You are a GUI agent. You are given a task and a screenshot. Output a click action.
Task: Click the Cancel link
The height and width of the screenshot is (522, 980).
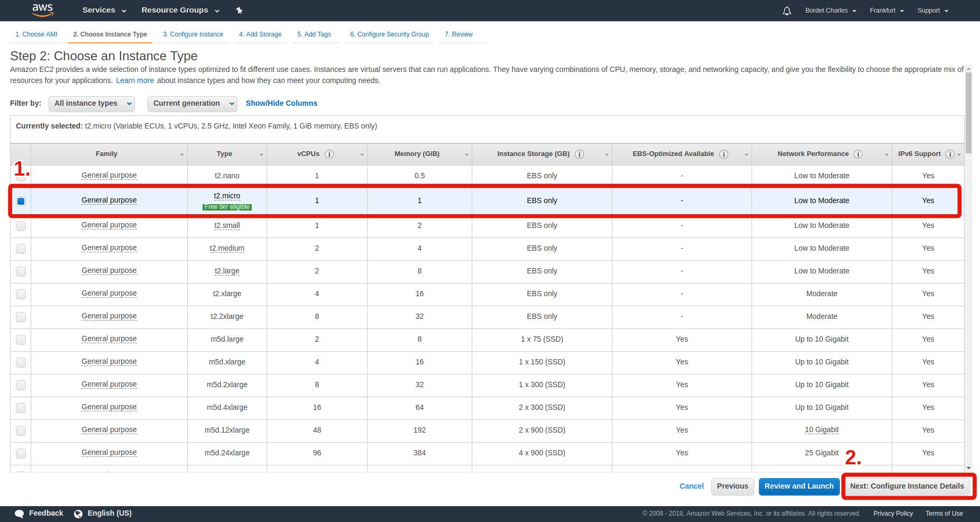click(x=692, y=486)
